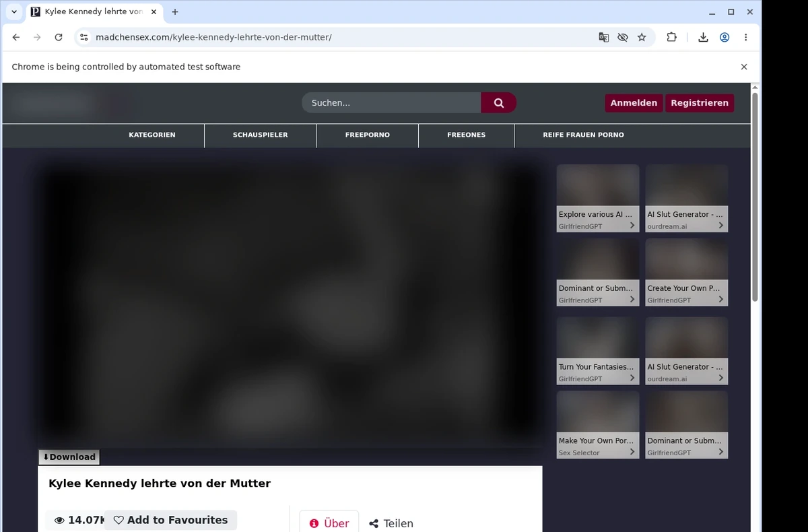808x532 pixels.
Task: Submit search with magnifier button
Action: 499,103
